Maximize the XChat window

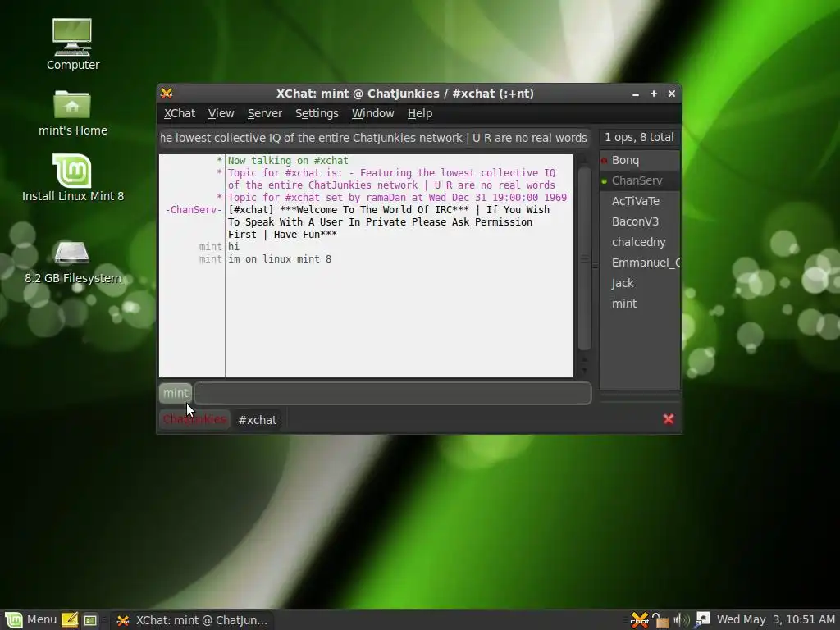pyautogui.click(x=654, y=94)
